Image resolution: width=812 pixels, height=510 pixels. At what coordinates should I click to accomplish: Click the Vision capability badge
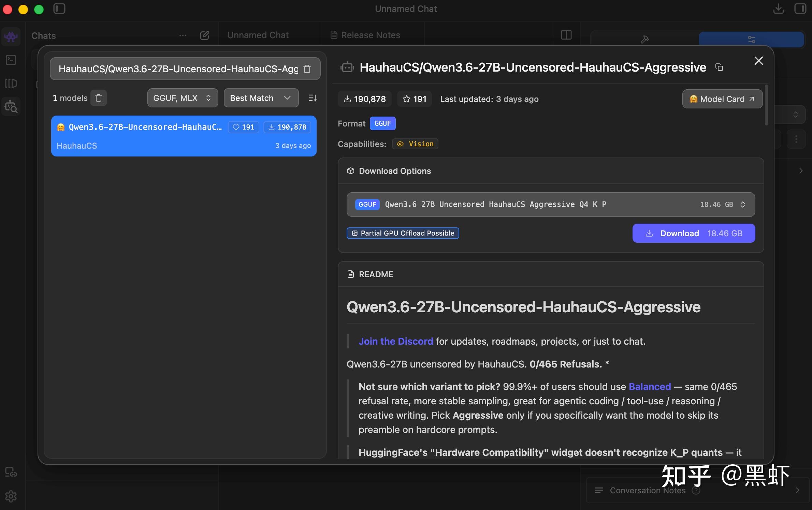click(x=415, y=144)
